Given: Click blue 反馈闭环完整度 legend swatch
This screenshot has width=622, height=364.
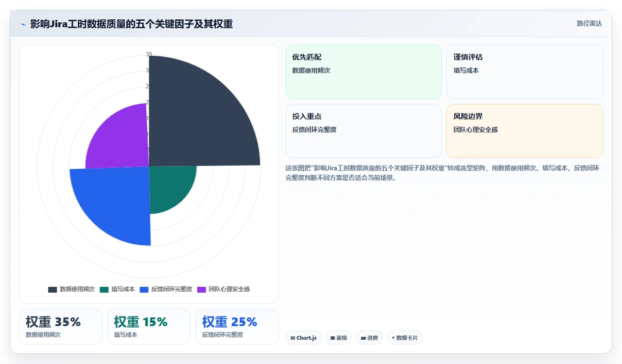Looking at the screenshot, I should pos(144,289).
